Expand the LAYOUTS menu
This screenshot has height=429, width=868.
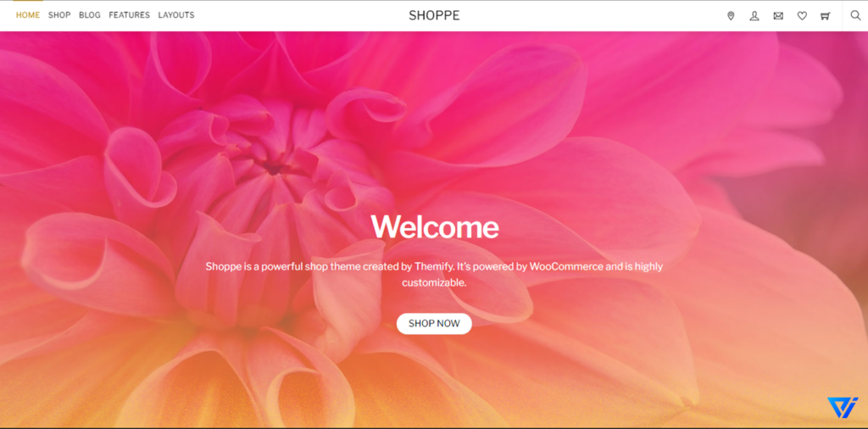coord(176,15)
